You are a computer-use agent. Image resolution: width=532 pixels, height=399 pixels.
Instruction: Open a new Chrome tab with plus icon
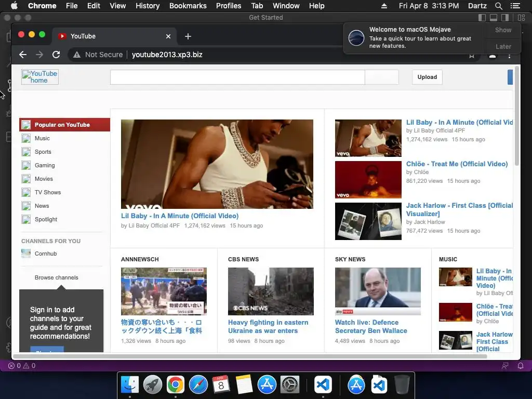(188, 36)
